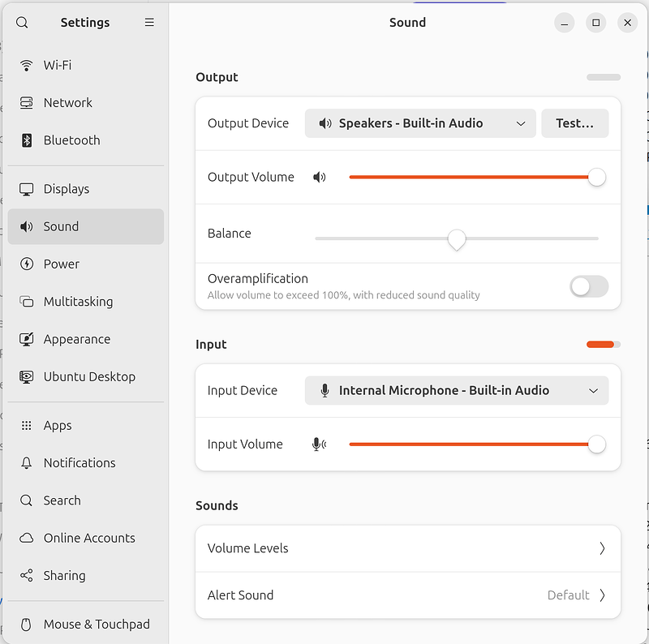The width and height of the screenshot is (649, 644).
Task: Click the Notifications bell icon
Action: (27, 463)
